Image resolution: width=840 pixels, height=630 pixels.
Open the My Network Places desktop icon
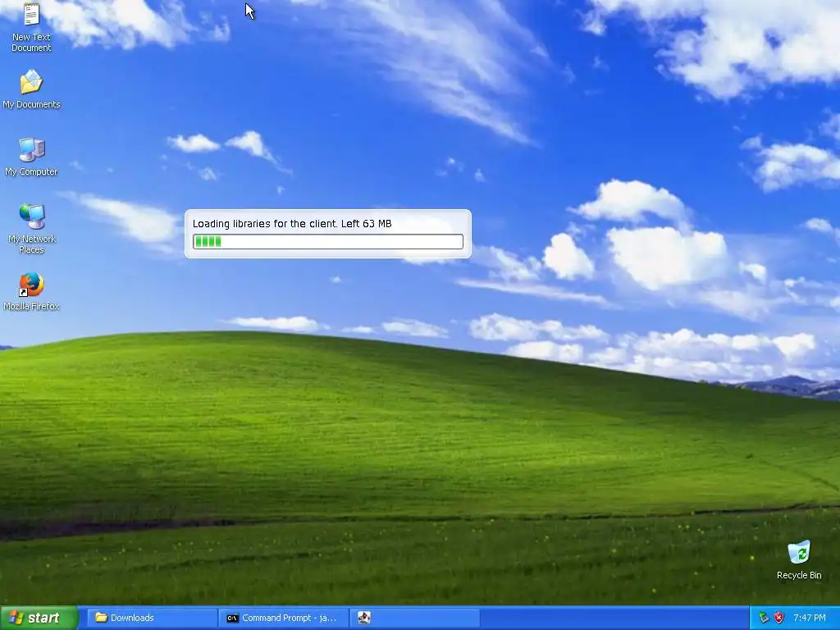31,228
